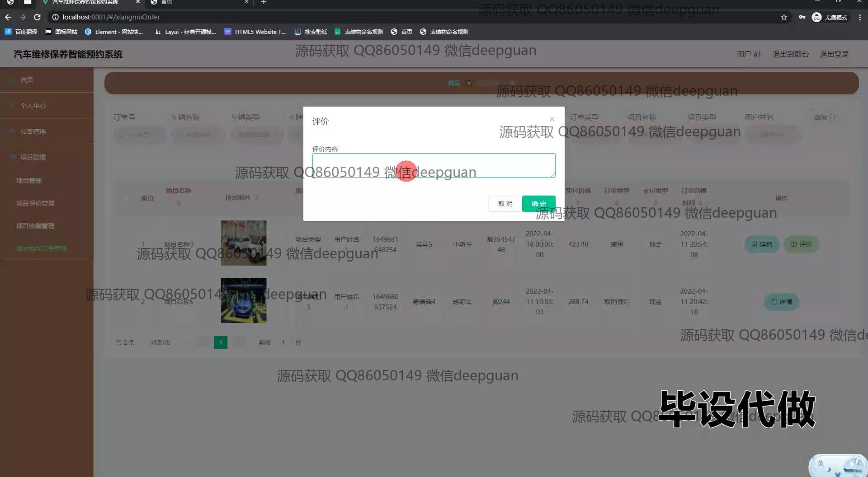Screen dimensions: 868x477
Task: Open a new browser tab
Action: coord(264,2)
